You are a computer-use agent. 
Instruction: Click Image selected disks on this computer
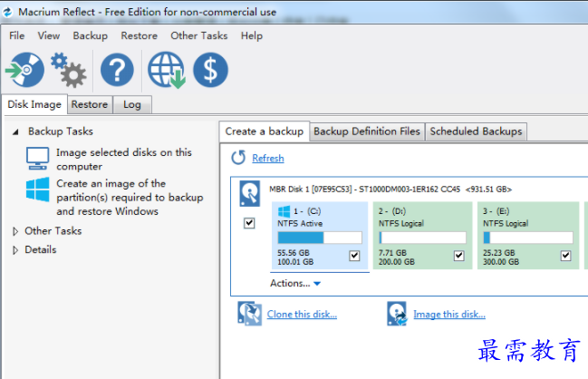coord(124,159)
